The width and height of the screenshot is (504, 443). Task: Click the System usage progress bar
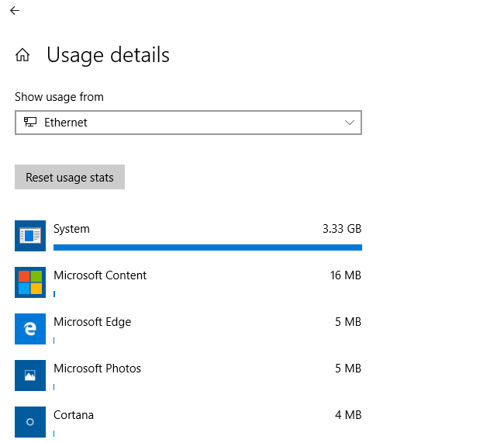(208, 247)
